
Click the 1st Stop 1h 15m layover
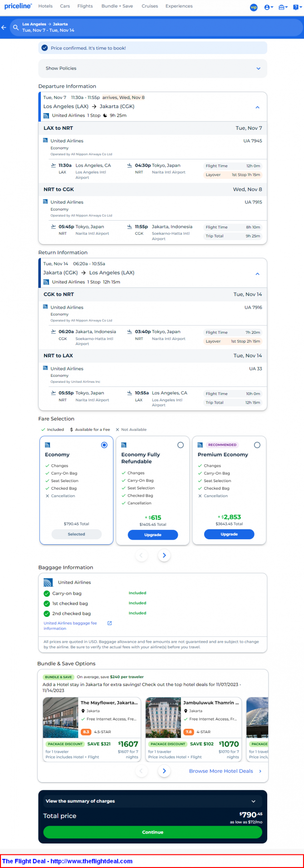[246, 175]
